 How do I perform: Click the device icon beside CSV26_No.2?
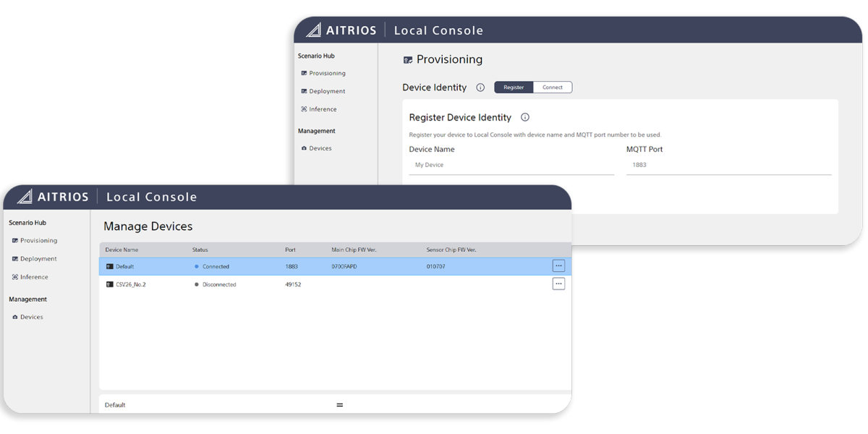click(x=109, y=284)
